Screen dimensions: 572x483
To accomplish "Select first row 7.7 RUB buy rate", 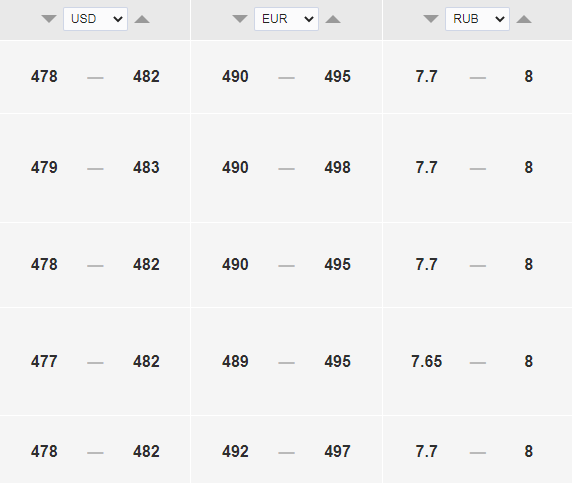I will 426,77.
